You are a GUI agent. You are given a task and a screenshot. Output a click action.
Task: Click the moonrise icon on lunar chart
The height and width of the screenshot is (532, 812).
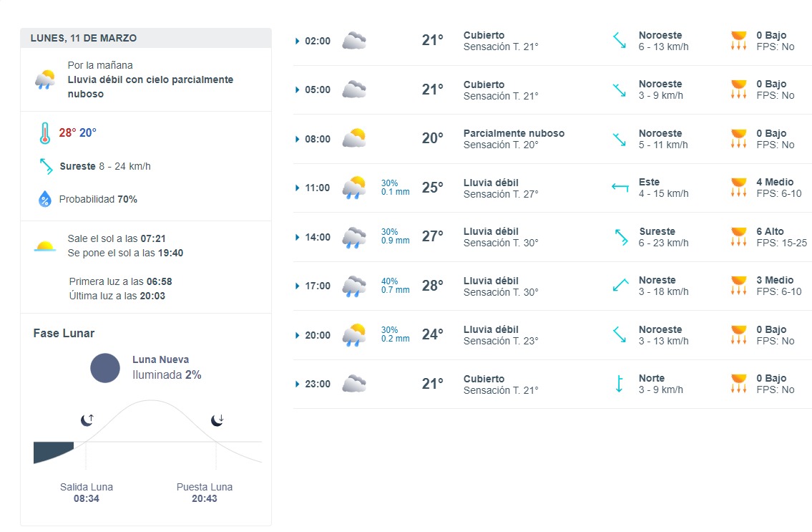coord(87,420)
